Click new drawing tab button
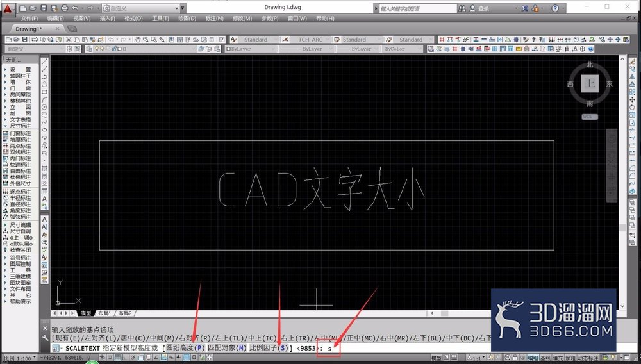Viewport: 641px width, 364px height. click(72, 29)
